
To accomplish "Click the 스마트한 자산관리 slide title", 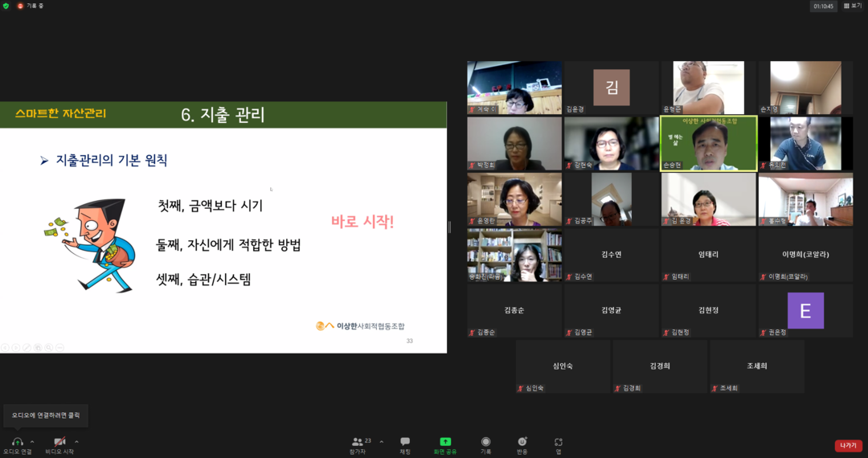I will (x=61, y=113).
